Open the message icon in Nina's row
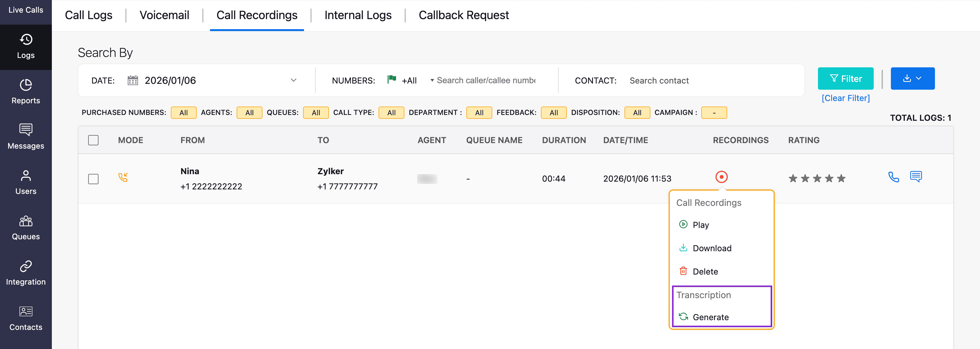The image size is (980, 349). click(916, 177)
